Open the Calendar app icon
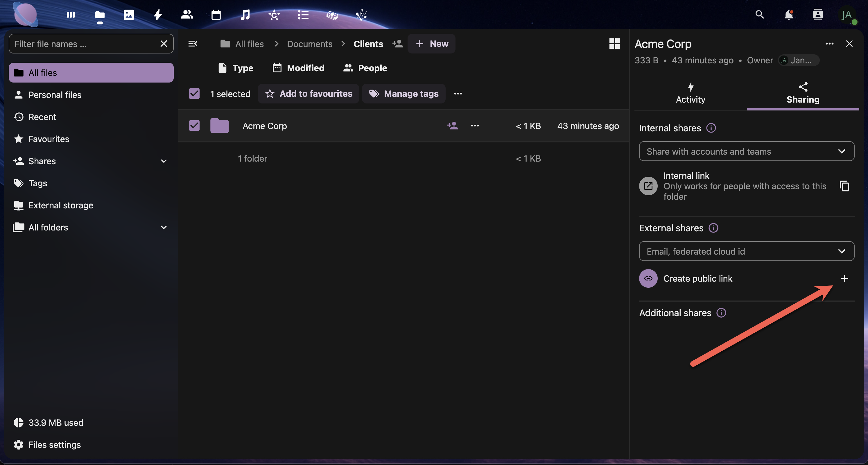 216,15
